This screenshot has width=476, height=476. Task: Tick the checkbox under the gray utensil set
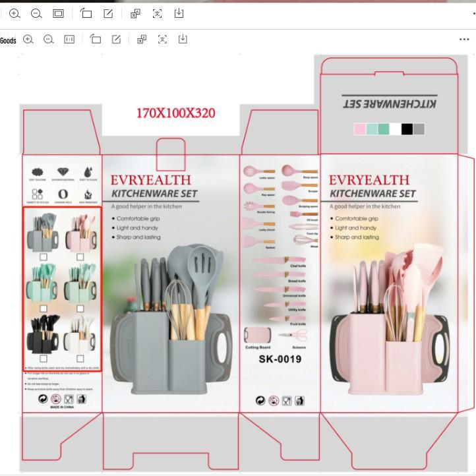click(x=44, y=256)
